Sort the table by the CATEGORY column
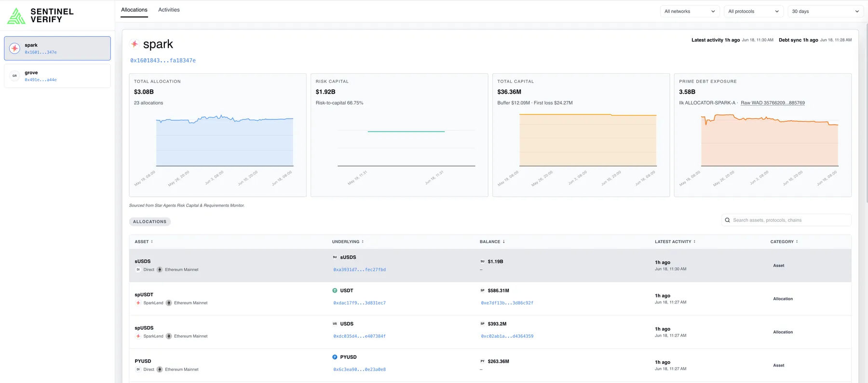868x383 pixels. click(784, 242)
